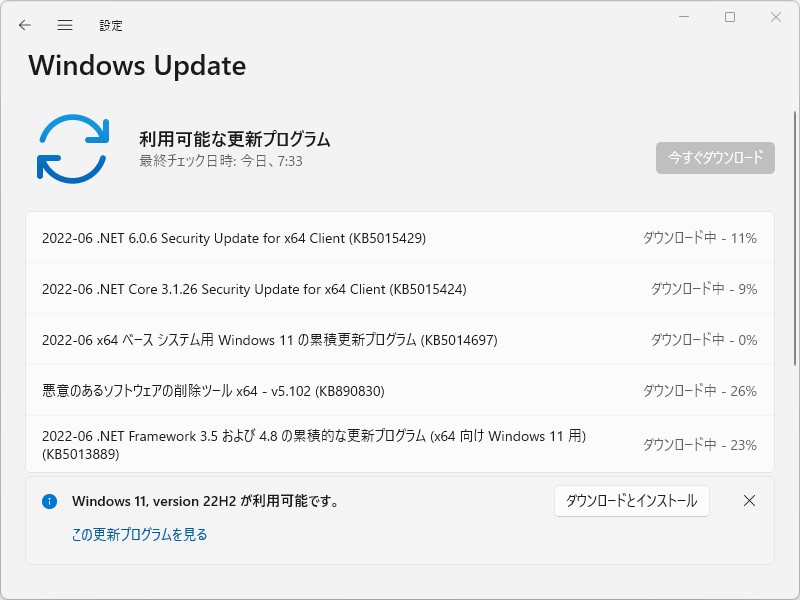
Task: Click the Windows Update page heading
Action: pyautogui.click(x=137, y=66)
